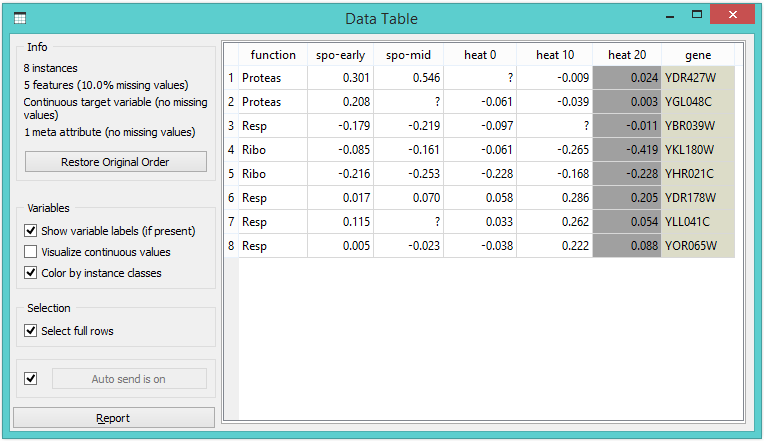Uncheck Color by instance classes
This screenshot has width=764, height=441.
[31, 273]
